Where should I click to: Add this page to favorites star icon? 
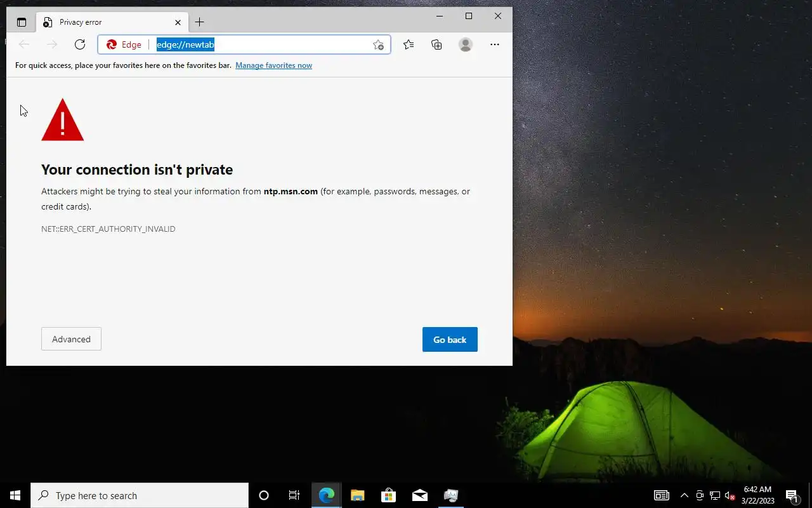click(x=378, y=44)
